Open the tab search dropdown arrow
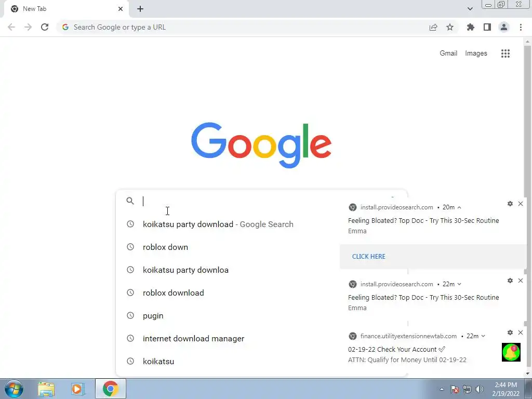This screenshot has height=399, width=532. [470, 9]
